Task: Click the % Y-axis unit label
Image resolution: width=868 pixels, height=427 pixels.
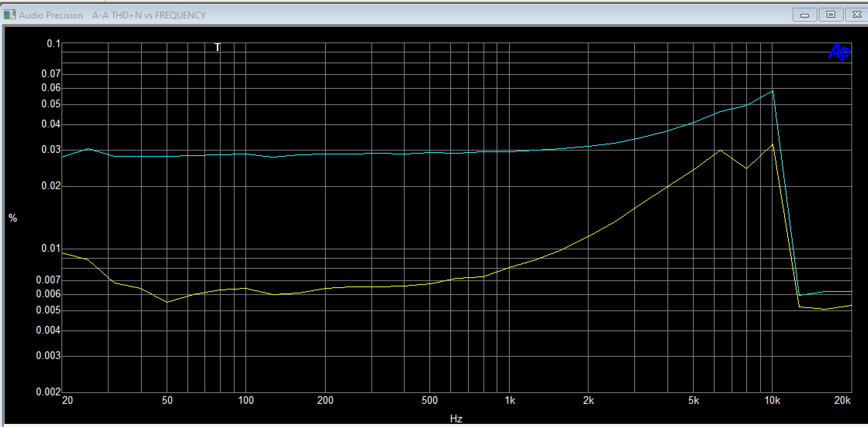Action: point(13,219)
